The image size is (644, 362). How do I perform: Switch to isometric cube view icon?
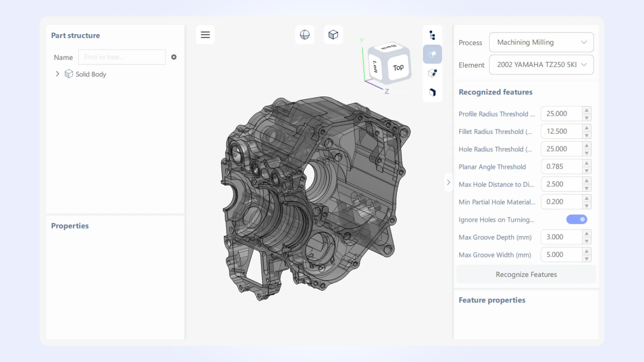click(333, 35)
